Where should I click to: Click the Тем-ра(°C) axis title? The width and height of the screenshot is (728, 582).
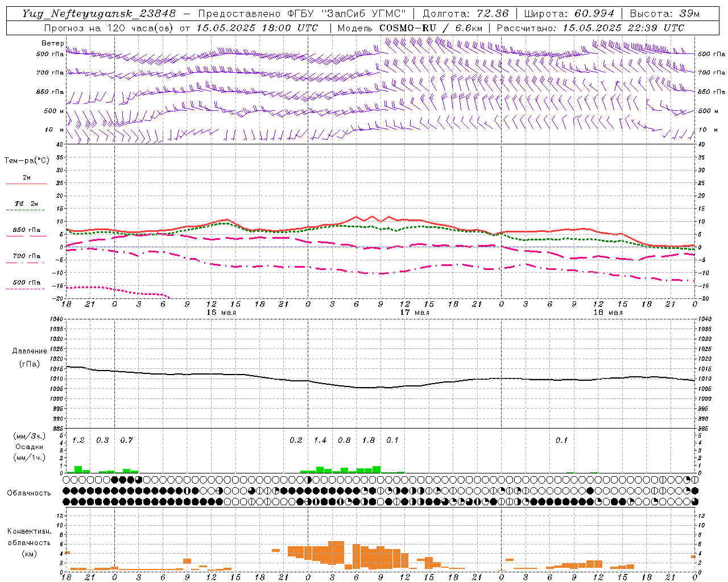27,161
